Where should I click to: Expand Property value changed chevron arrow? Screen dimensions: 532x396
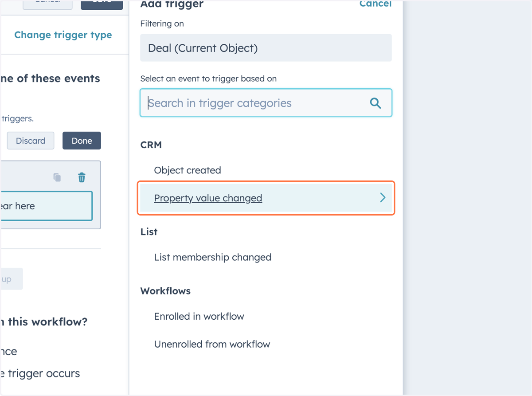(383, 198)
